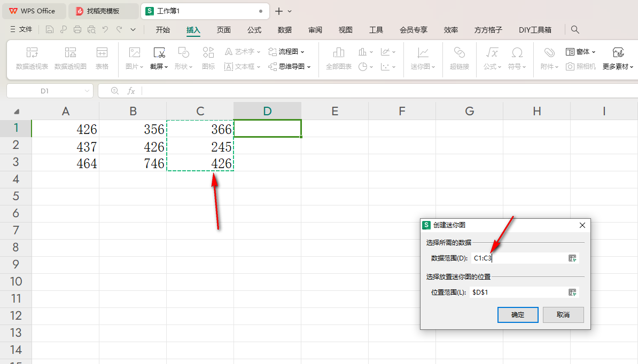
Task: Open the 文件 file menu
Action: click(x=21, y=29)
